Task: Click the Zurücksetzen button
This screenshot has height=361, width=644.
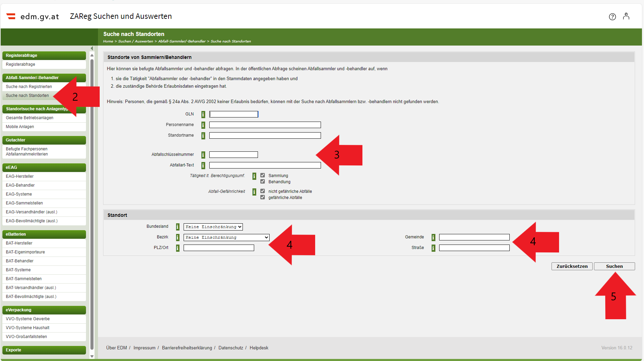Action: pos(572,266)
